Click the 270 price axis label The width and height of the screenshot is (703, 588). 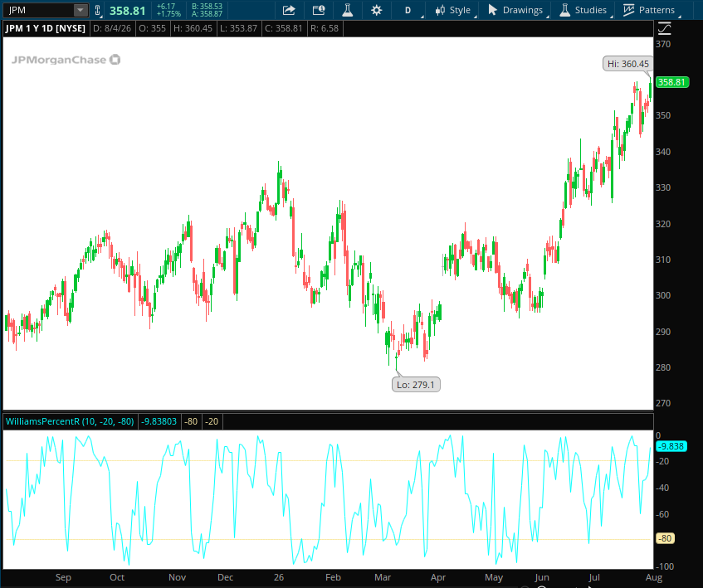(x=663, y=403)
